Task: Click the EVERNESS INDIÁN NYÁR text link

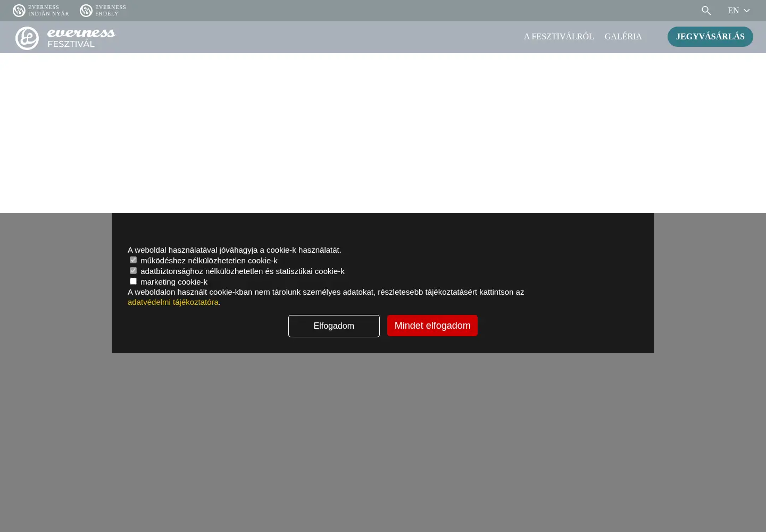Action: coord(48,11)
